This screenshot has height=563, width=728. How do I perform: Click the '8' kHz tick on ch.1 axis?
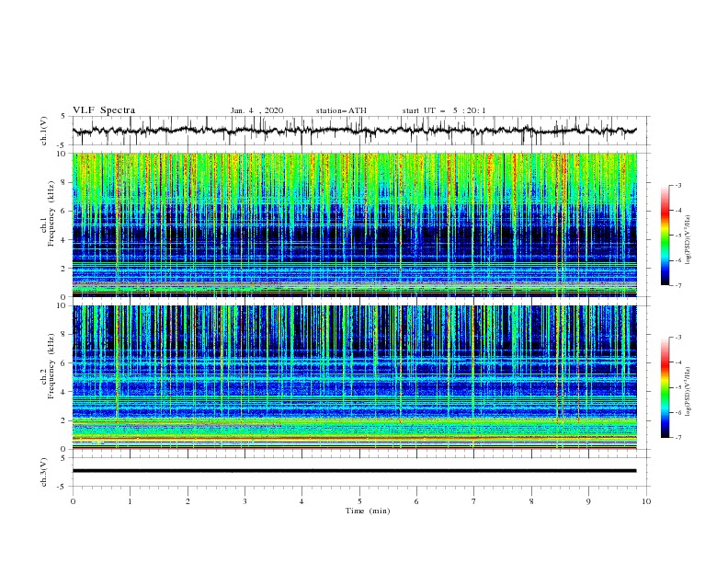(x=64, y=182)
